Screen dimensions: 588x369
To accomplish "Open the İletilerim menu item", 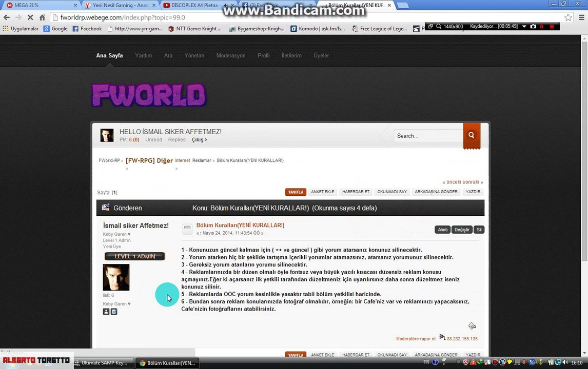I will 291,55.
